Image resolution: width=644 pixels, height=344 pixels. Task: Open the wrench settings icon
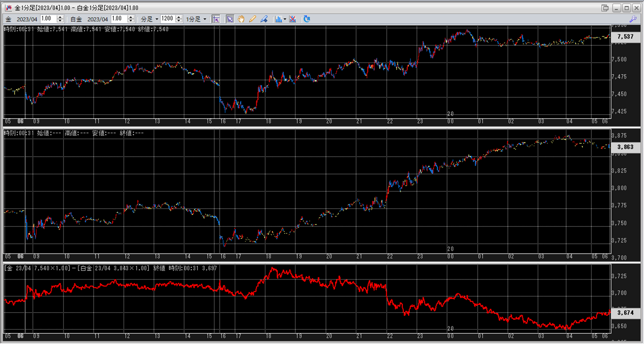coord(633,19)
